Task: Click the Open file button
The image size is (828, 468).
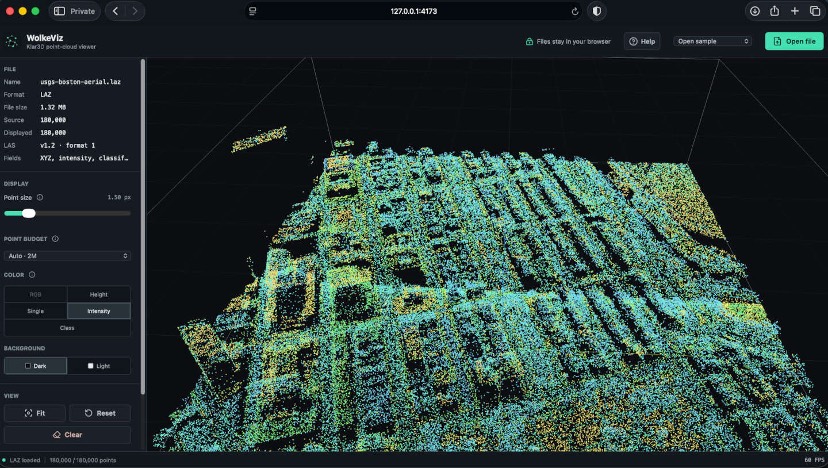Action: click(794, 41)
